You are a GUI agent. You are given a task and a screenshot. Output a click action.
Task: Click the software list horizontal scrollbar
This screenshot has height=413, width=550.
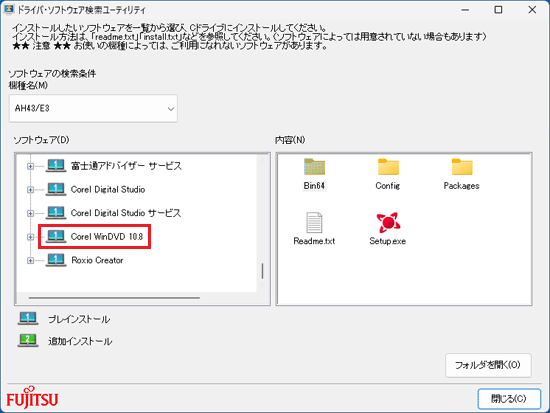(x=114, y=298)
